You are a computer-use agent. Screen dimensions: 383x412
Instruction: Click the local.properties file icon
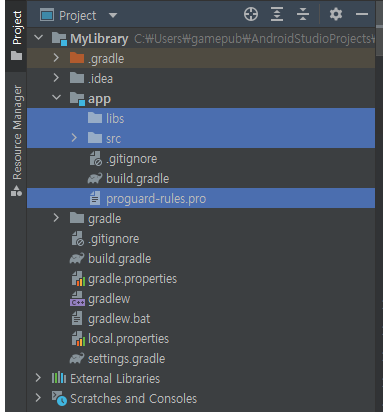pyautogui.click(x=78, y=339)
